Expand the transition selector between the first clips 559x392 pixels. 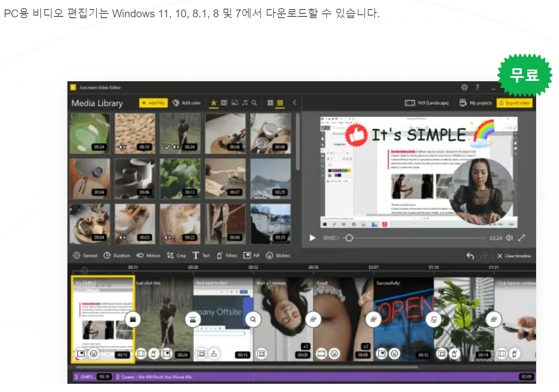(x=133, y=319)
